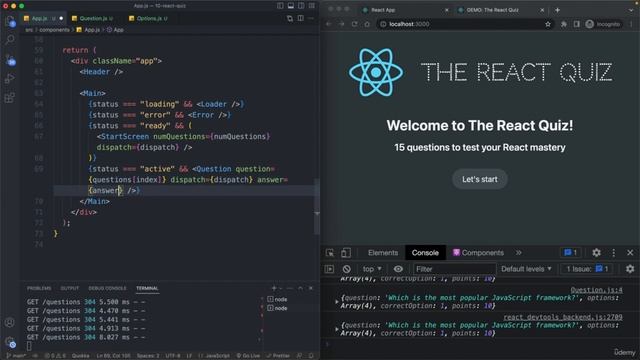This screenshot has width=640, height=360.
Task: Open a new browser tab
Action: pos(557,10)
